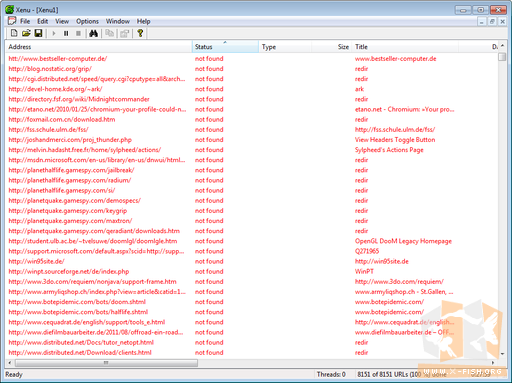Viewport: 512px width, 383px height.
Task: Select planetquake.gamespy.com/maxtron/ address
Action: (x=70, y=221)
